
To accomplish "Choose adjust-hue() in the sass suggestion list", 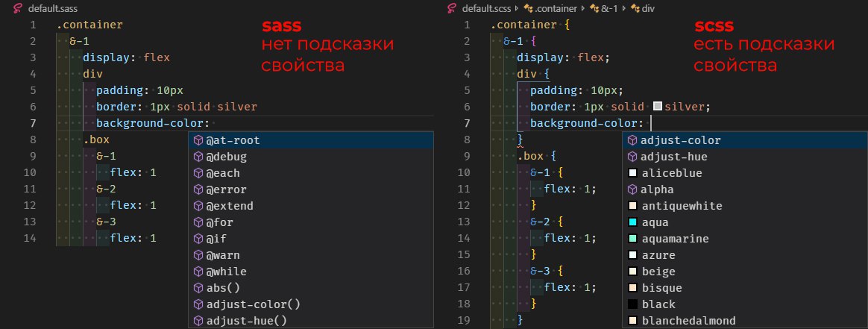I will click(x=310, y=321).
